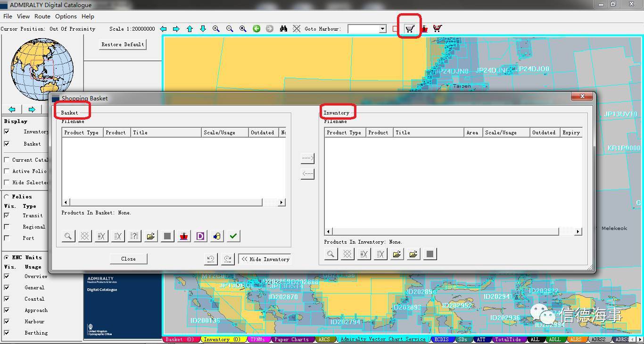The image size is (644, 344).
Task: Open the Help menu
Action: (88, 16)
